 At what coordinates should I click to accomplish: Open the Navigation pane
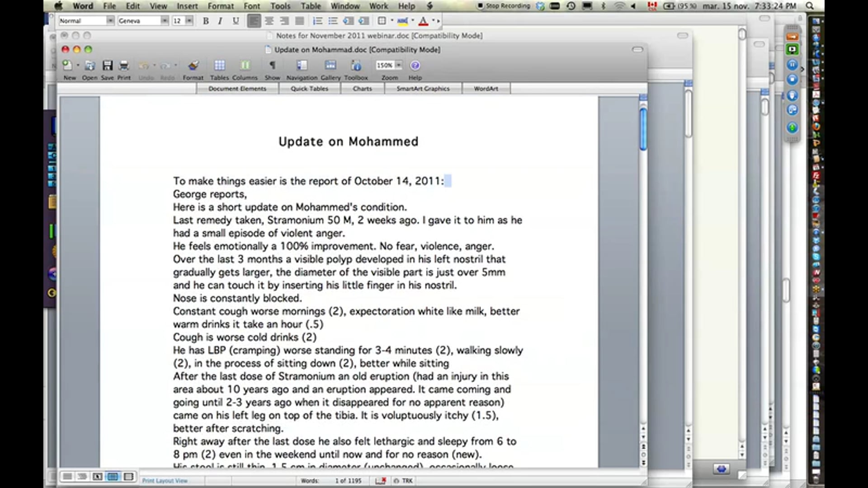tap(301, 66)
